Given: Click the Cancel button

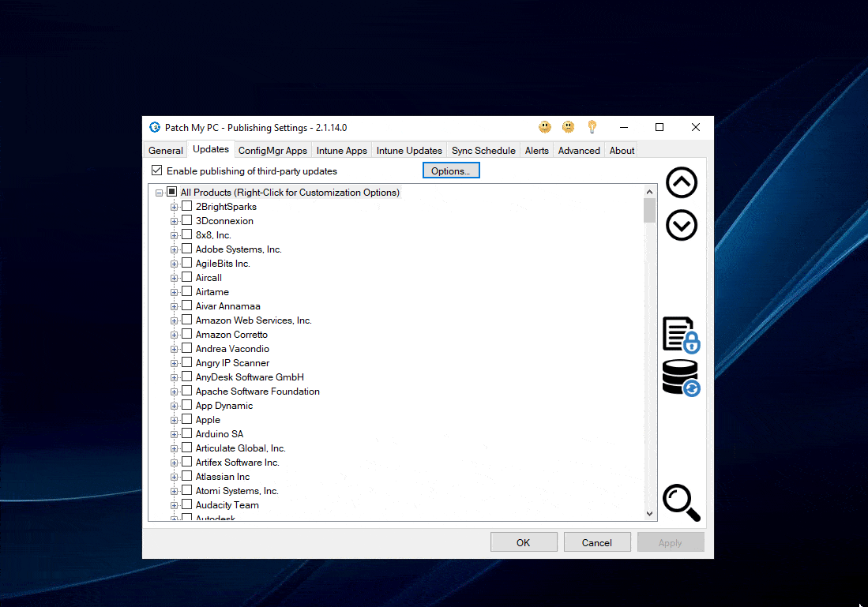Looking at the screenshot, I should point(597,542).
